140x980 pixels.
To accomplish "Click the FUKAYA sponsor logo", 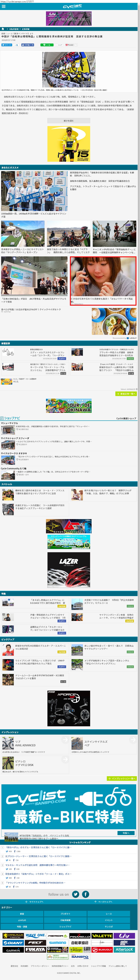I will tap(35, 950).
